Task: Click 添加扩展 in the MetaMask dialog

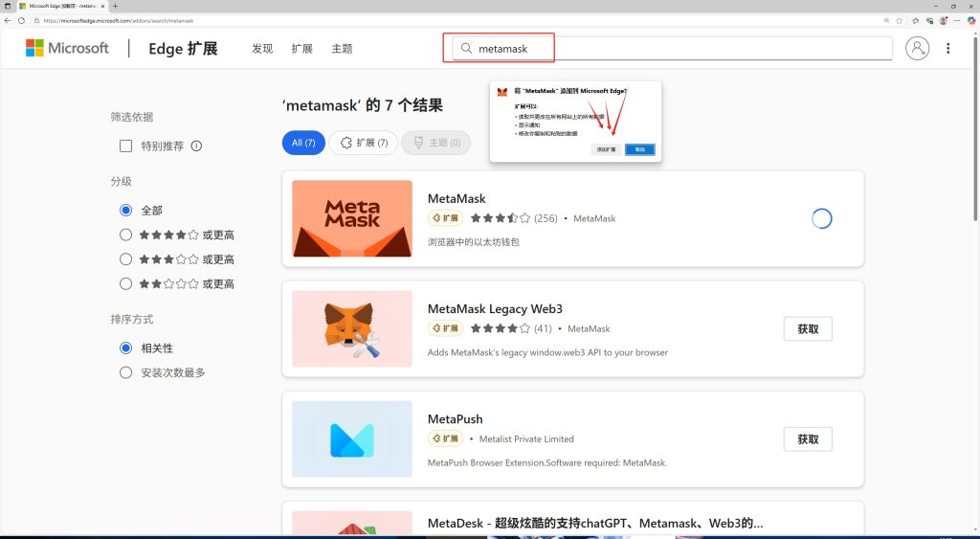Action: click(606, 149)
